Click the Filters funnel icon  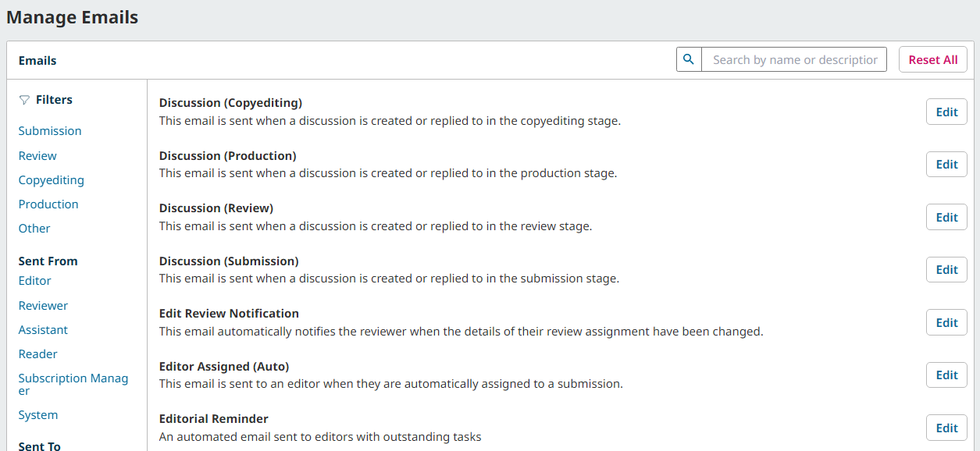pyautogui.click(x=24, y=100)
